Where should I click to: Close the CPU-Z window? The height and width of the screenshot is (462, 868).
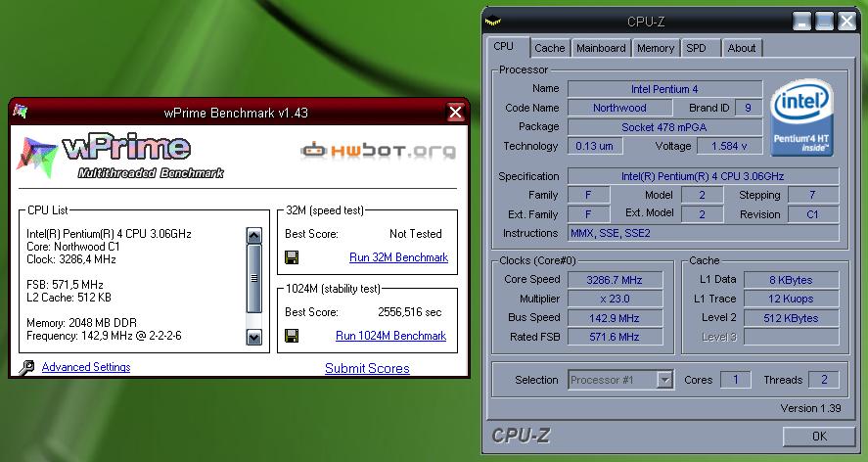846,22
